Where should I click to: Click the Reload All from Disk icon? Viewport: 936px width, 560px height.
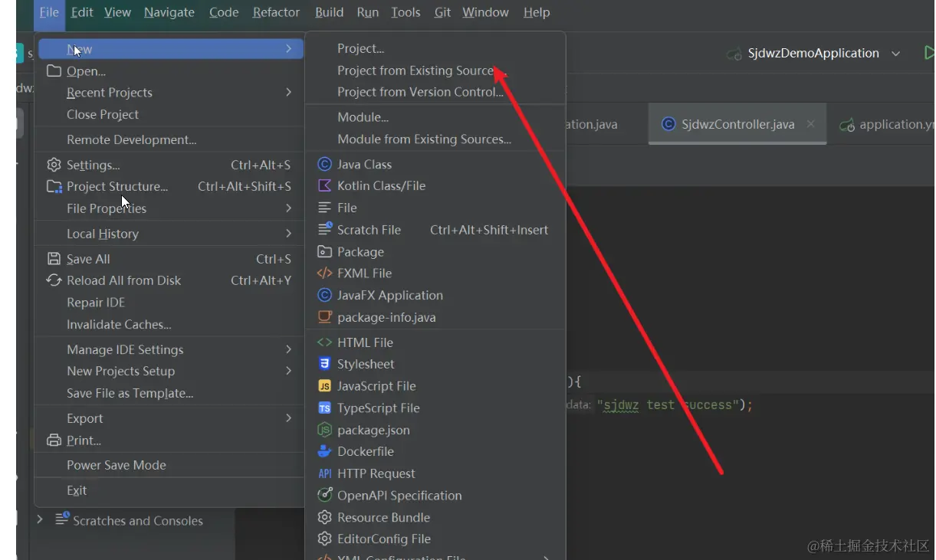(54, 280)
